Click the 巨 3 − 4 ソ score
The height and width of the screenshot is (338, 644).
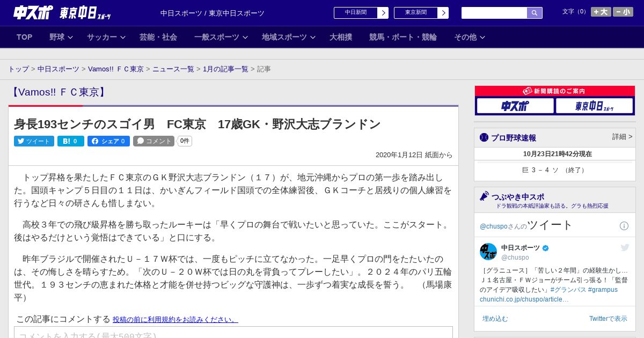pos(554,170)
